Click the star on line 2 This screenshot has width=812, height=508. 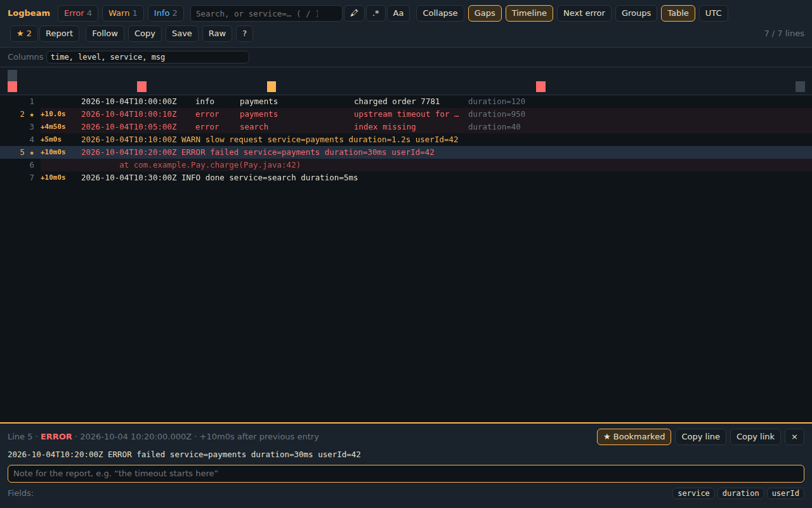[x=32, y=114]
